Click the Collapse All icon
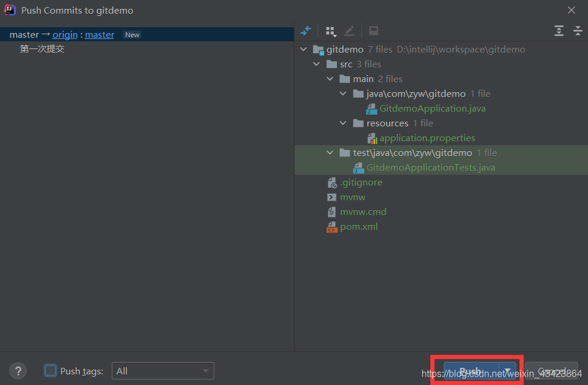 578,31
